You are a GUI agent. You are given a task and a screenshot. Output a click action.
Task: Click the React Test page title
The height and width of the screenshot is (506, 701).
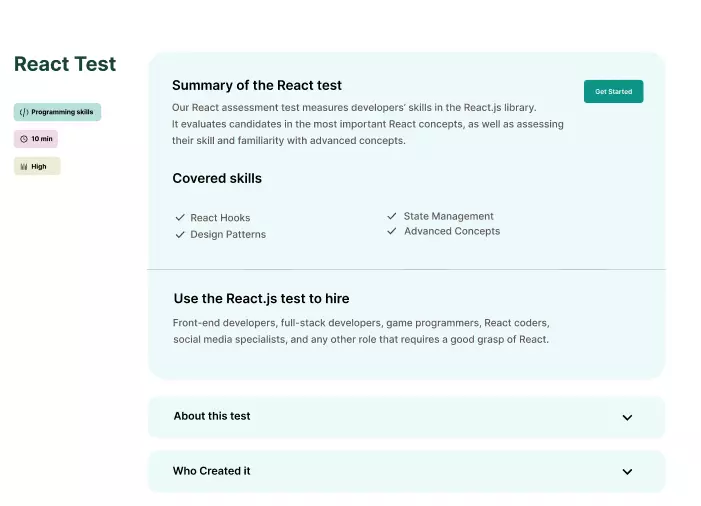click(x=65, y=64)
